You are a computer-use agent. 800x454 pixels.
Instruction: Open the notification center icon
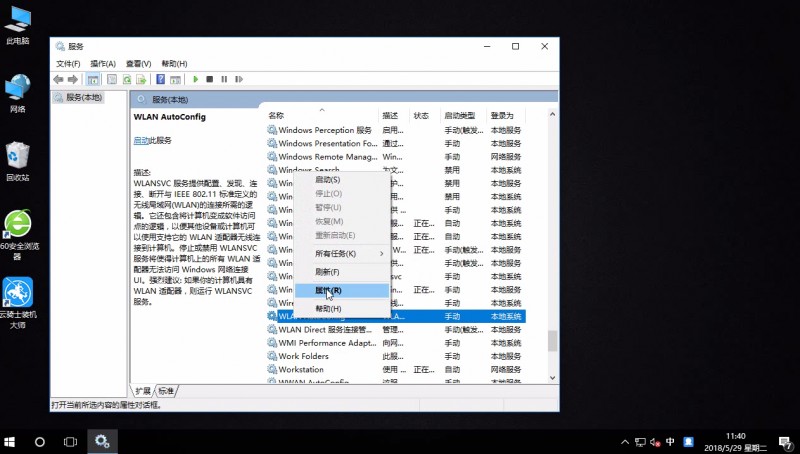pyautogui.click(x=786, y=442)
